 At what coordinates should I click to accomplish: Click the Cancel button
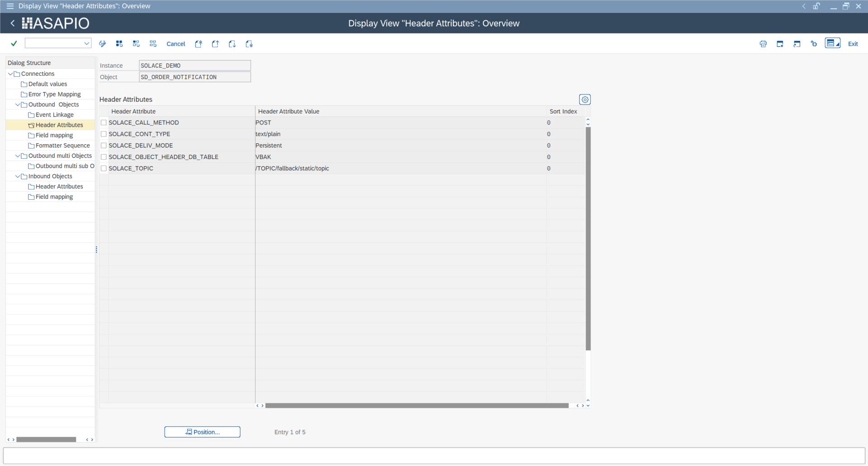click(x=176, y=44)
